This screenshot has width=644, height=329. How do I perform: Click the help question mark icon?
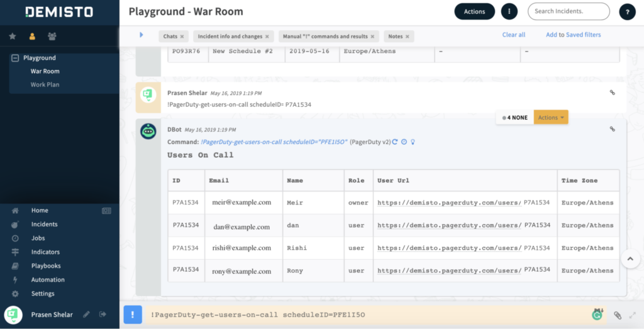point(627,11)
